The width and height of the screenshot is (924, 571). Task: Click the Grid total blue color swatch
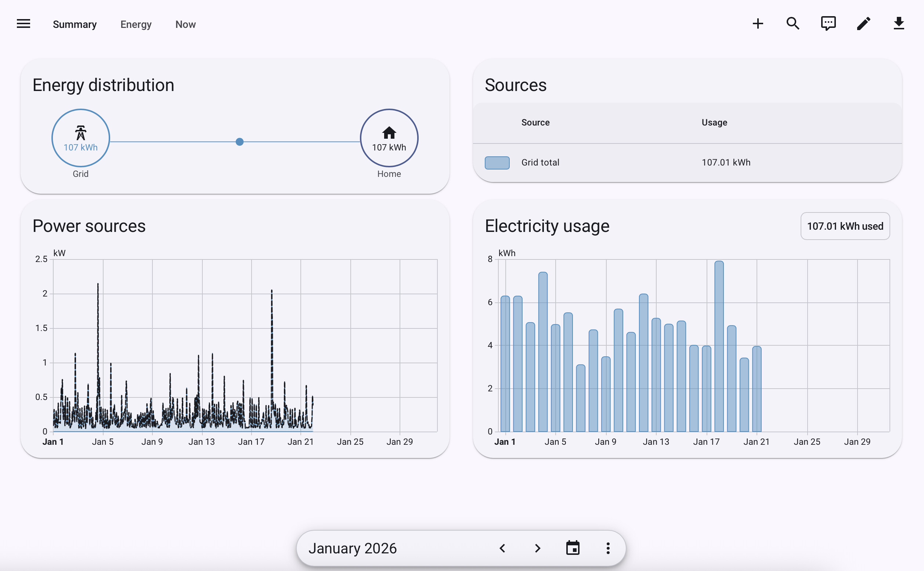coord(497,163)
